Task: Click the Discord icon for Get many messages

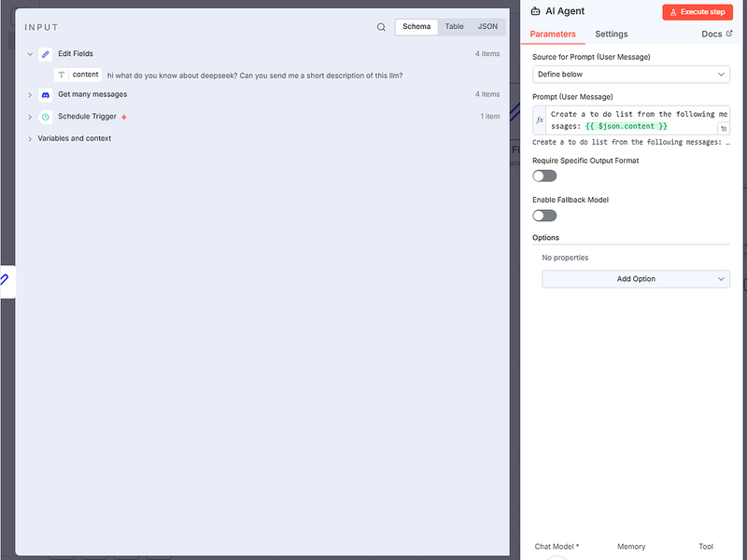Action: (46, 95)
